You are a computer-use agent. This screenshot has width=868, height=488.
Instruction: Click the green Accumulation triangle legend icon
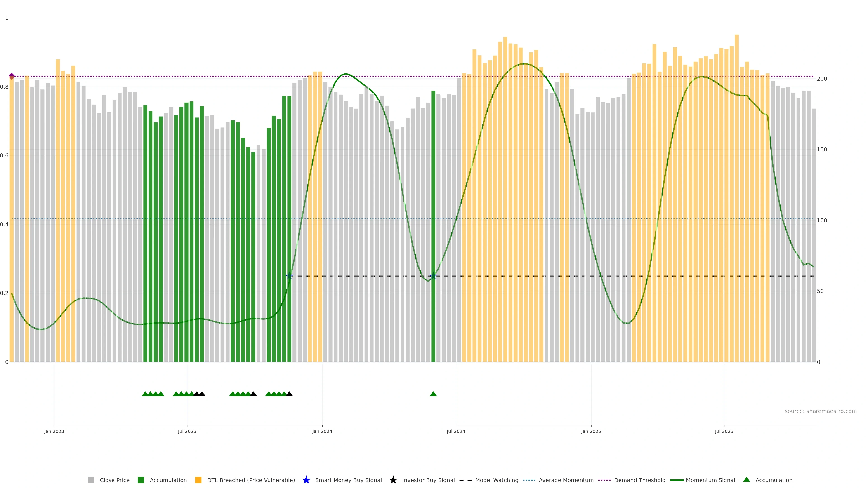click(746, 480)
